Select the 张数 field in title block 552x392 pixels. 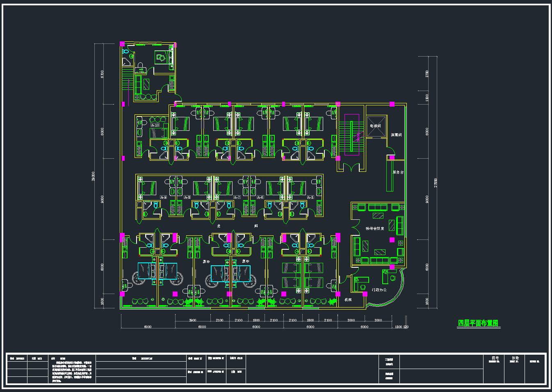coord(515,358)
